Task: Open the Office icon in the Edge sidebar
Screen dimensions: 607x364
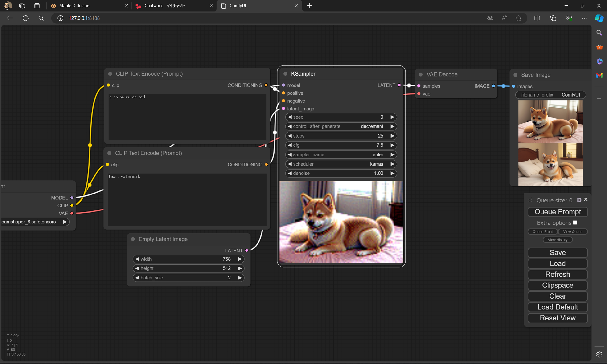Action: 599,61
